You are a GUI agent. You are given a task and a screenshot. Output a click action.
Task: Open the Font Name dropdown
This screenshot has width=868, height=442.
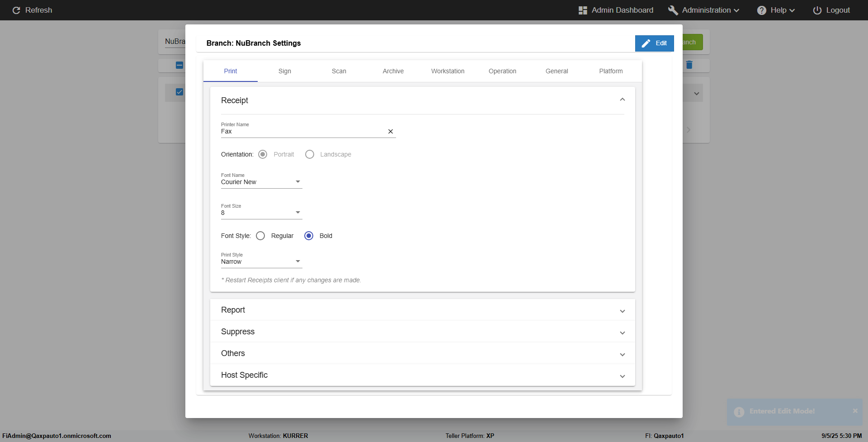click(x=261, y=182)
